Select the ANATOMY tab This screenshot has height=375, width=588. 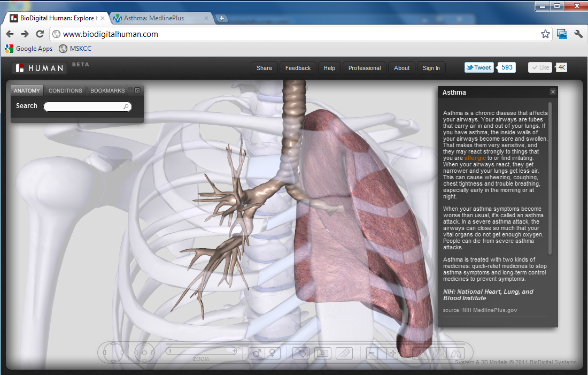tap(27, 90)
